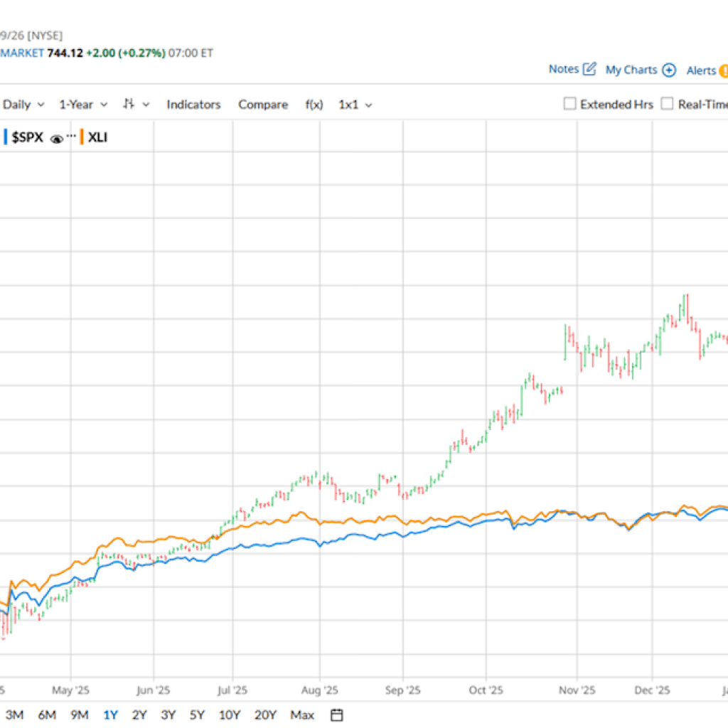Expand the 1x1 grid layout dropdown
This screenshot has height=728, width=728.
pyautogui.click(x=355, y=105)
